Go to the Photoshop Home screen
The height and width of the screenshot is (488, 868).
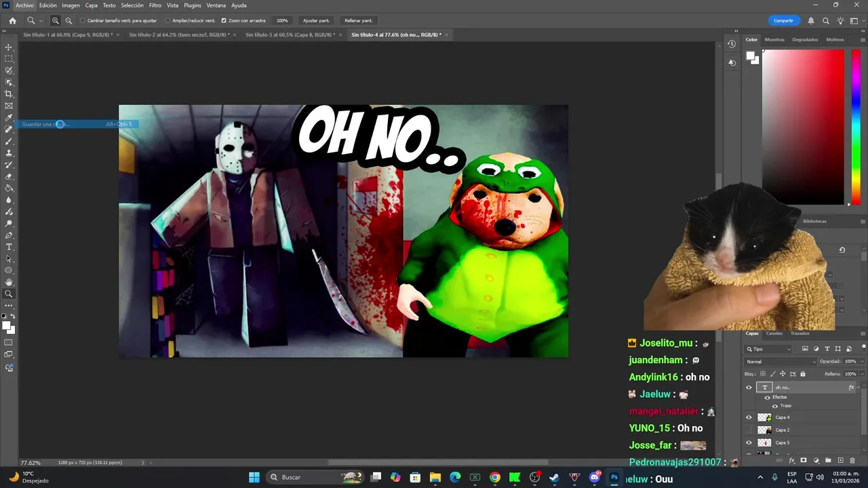pyautogui.click(x=12, y=20)
